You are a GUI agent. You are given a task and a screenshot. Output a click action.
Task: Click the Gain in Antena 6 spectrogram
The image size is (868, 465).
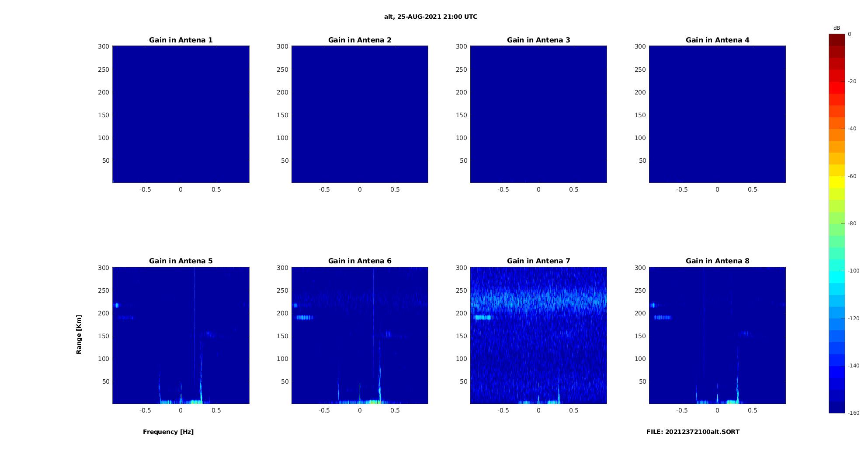360,335
